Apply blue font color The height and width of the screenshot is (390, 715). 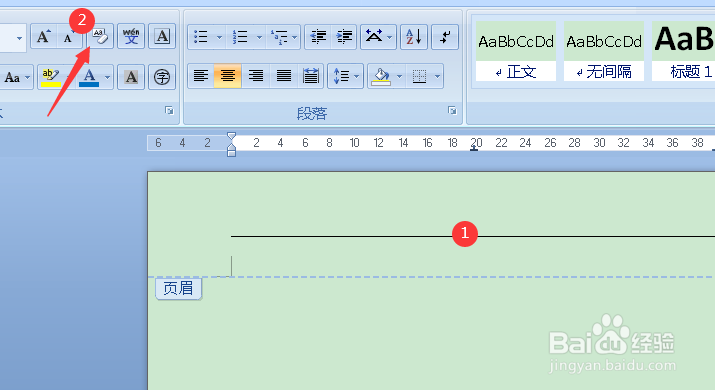coord(89,77)
